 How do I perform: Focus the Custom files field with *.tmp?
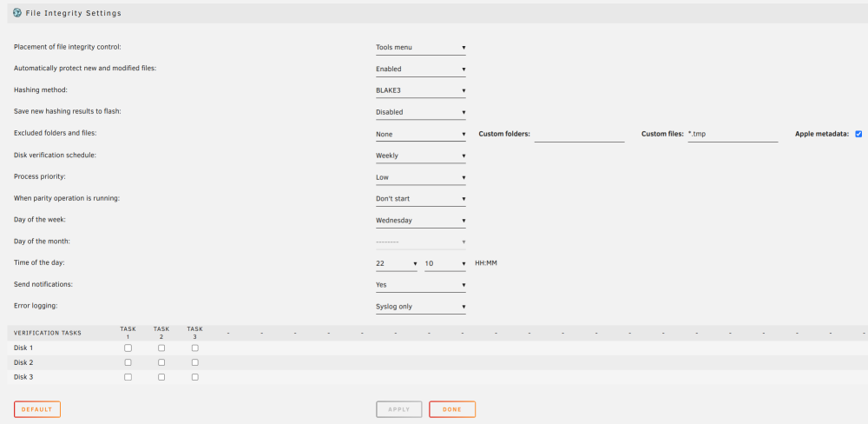pyautogui.click(x=733, y=134)
